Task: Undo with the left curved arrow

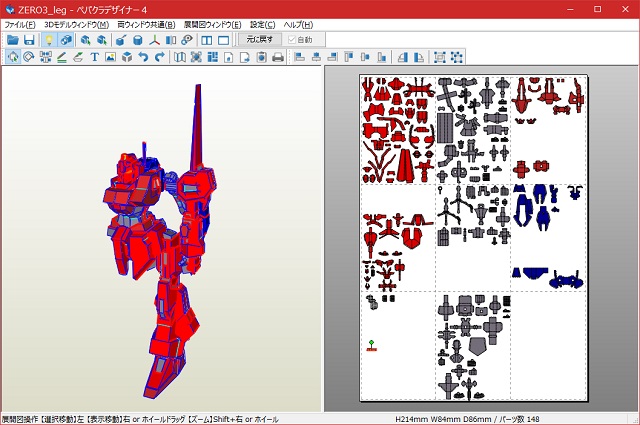Action: pos(143,57)
